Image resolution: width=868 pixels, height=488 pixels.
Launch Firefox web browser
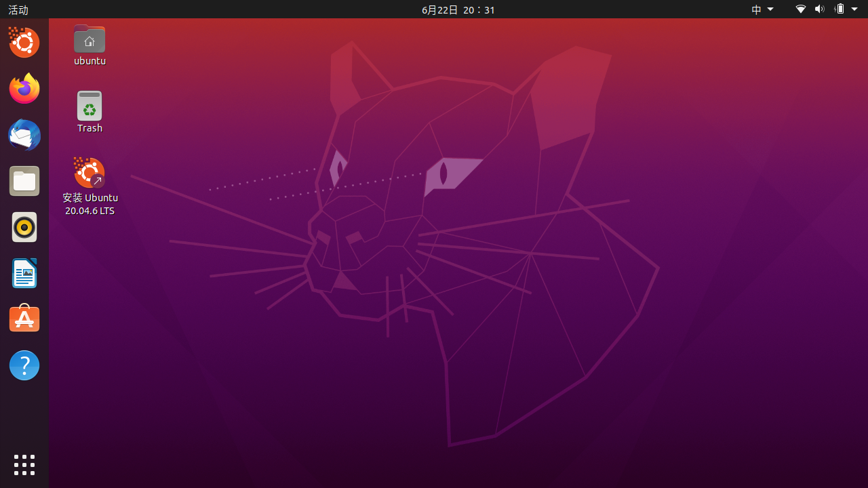click(24, 89)
